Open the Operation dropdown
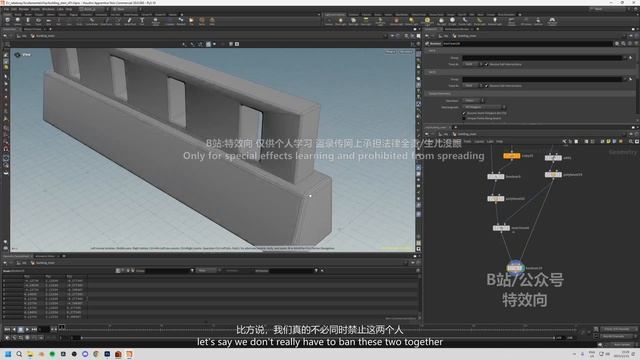The width and height of the screenshot is (640, 360). point(473,100)
